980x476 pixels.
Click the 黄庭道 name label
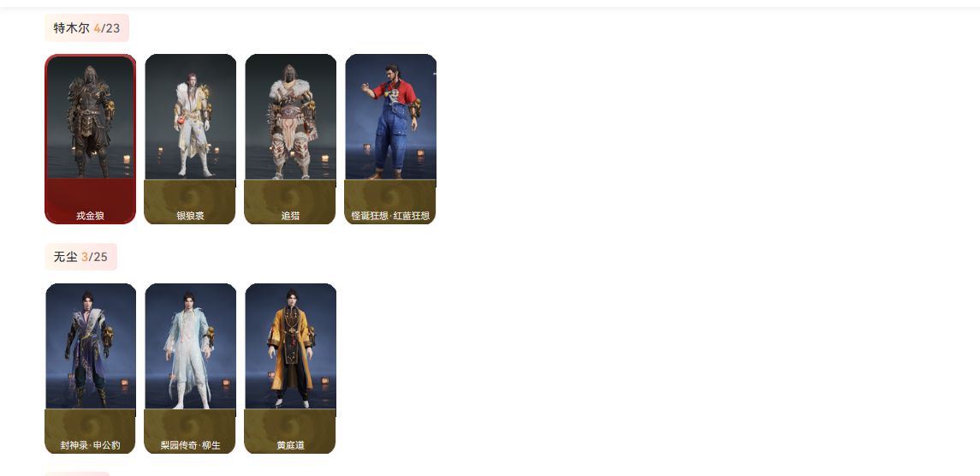(290, 445)
